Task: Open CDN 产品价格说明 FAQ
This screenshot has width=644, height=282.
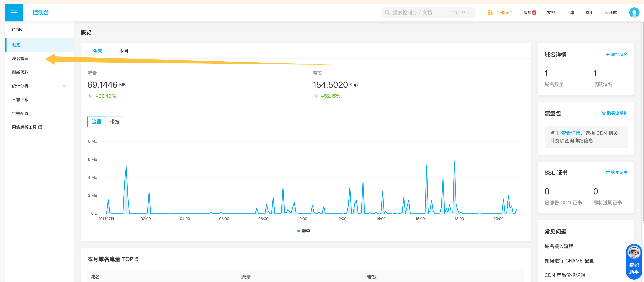Action: pos(565,275)
